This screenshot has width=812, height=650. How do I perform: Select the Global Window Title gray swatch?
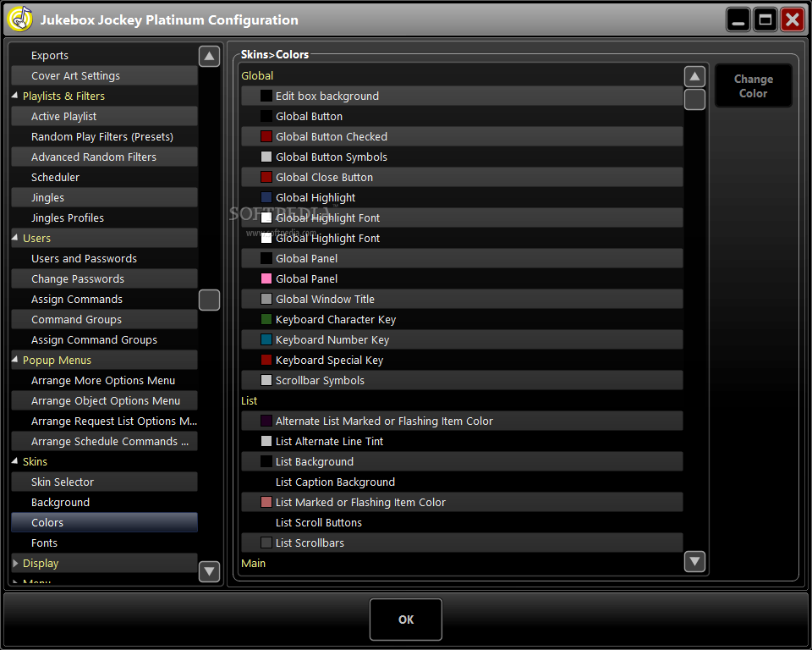tap(266, 299)
